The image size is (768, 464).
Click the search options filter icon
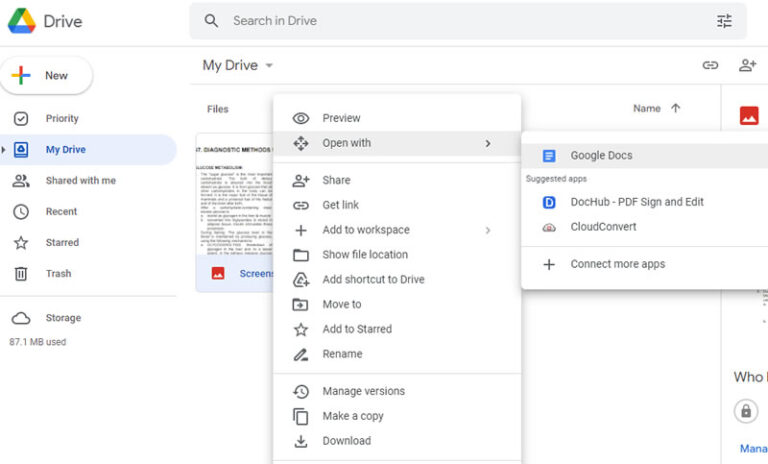pos(724,21)
